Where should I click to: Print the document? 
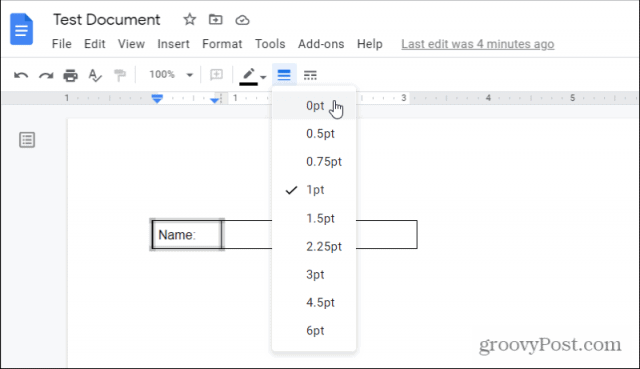[x=70, y=75]
